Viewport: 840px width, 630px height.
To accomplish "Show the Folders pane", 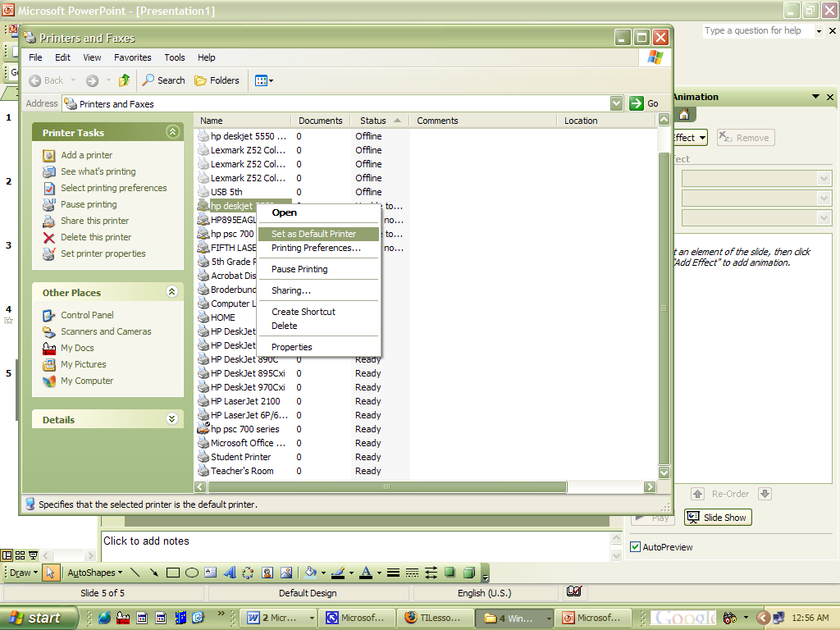I will (x=217, y=80).
